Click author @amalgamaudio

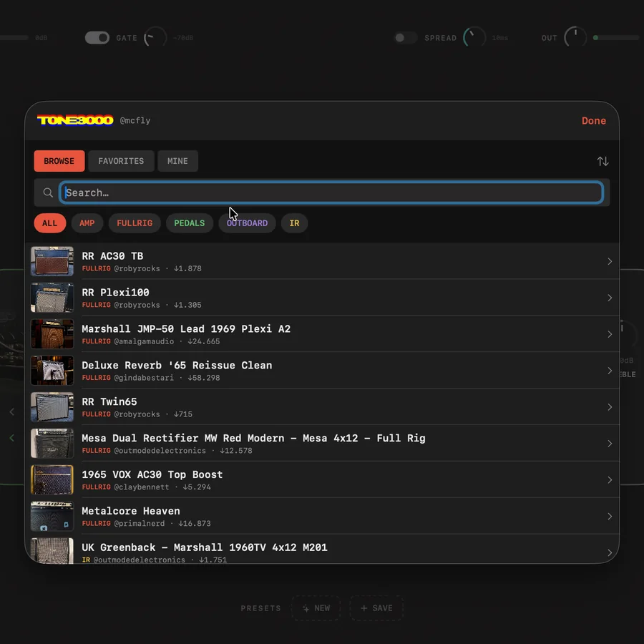(x=144, y=341)
